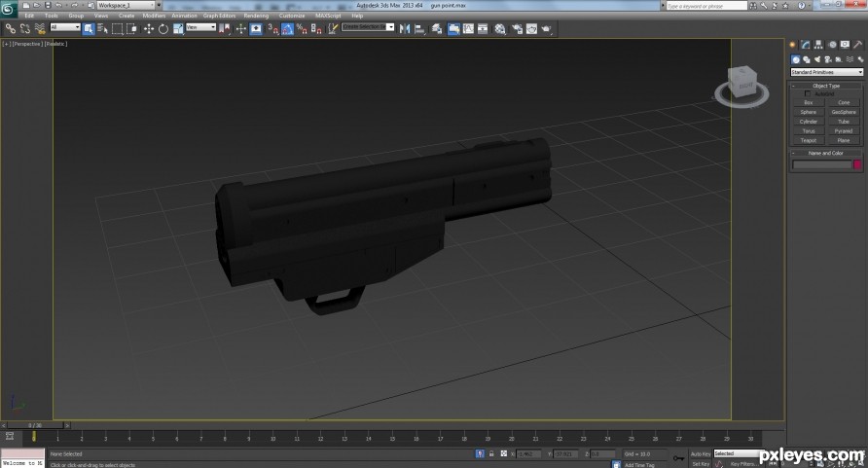The width and height of the screenshot is (868, 468).
Task: Open Render Setup icon
Action: tap(517, 29)
